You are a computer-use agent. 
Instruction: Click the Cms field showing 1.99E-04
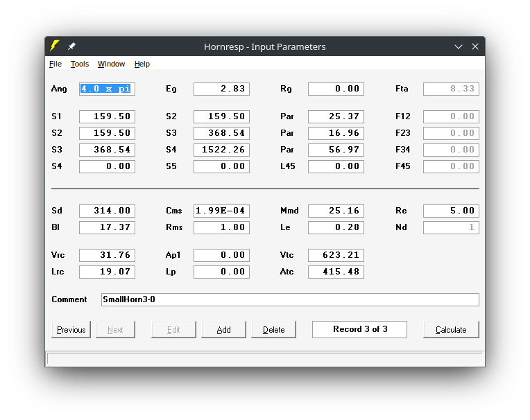(221, 211)
